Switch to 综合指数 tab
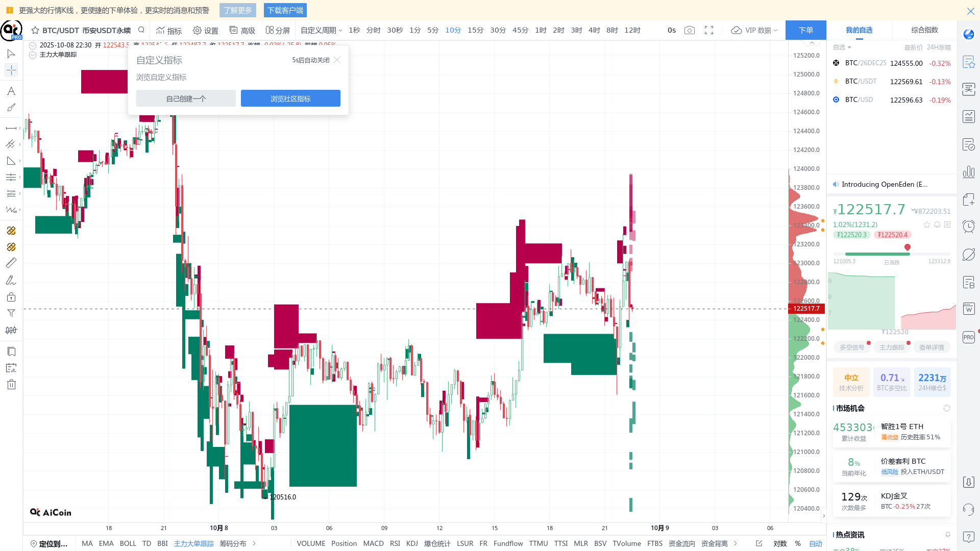This screenshot has width=980, height=551. pyautogui.click(x=924, y=30)
